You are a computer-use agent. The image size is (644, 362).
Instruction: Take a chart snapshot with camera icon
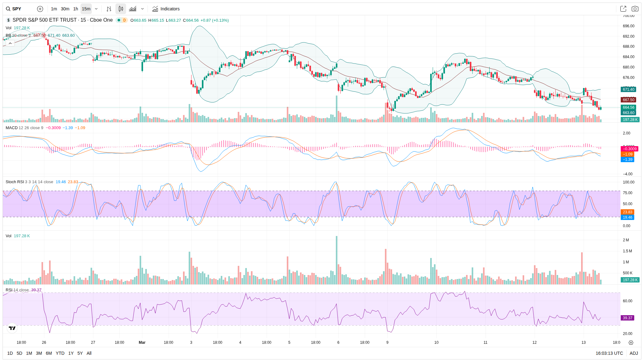pyautogui.click(x=635, y=9)
